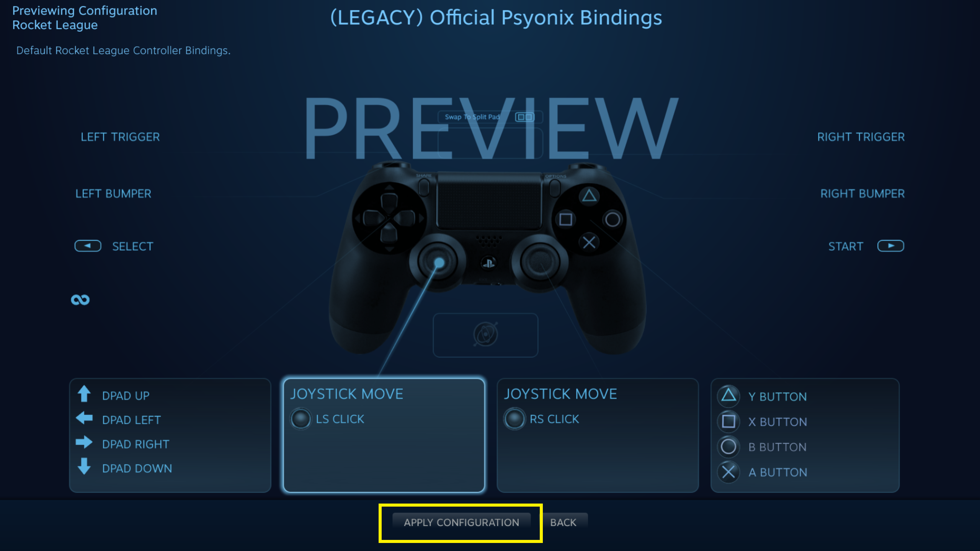Click the triangle Y BUTTON icon
Viewport: 980px width, 551px height.
pyautogui.click(x=728, y=396)
